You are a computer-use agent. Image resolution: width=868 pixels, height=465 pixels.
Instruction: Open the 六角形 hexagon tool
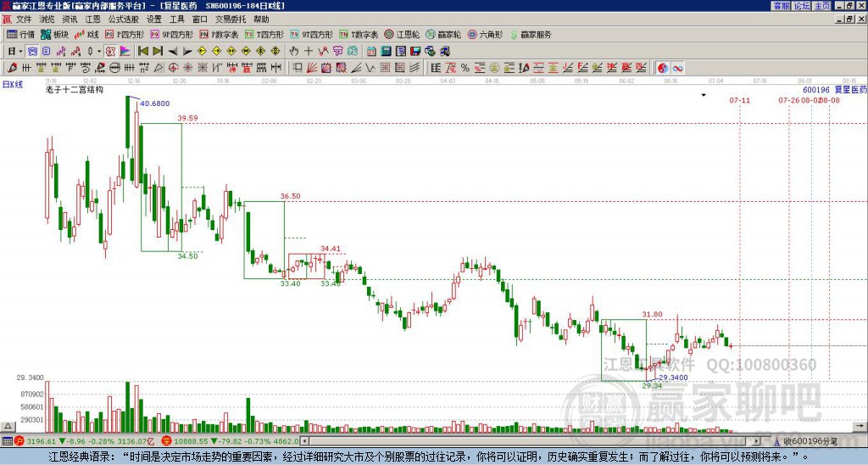coord(485,34)
